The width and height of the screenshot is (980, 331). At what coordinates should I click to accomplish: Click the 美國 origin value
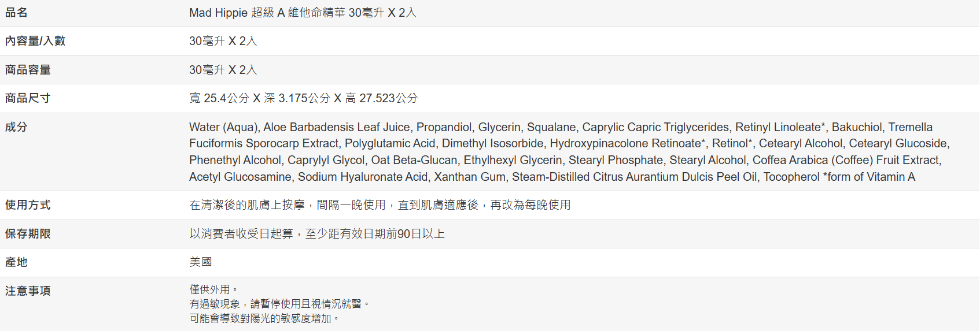coord(201,262)
